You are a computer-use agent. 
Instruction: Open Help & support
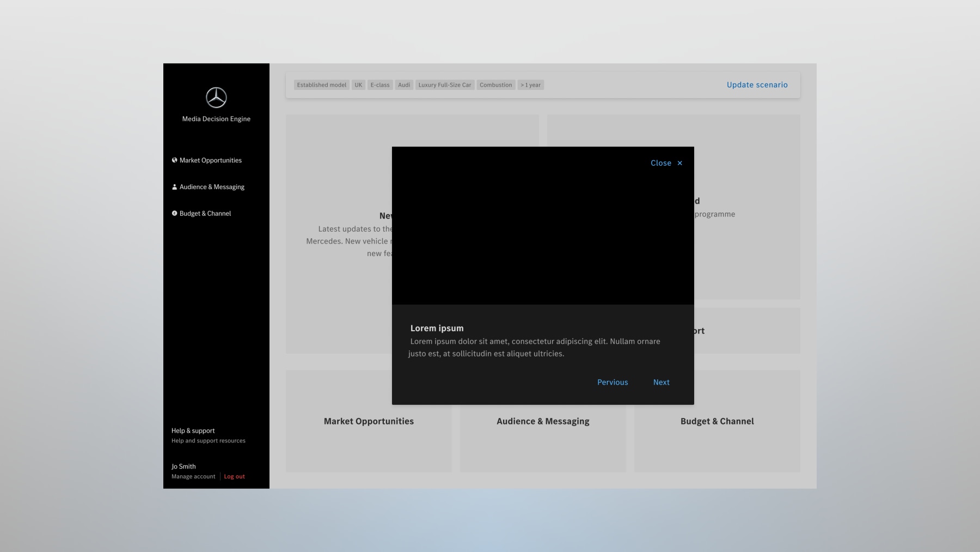193,430
